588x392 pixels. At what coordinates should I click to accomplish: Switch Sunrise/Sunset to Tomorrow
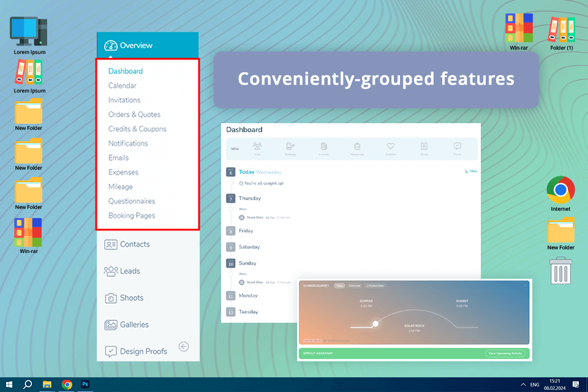pyautogui.click(x=355, y=286)
